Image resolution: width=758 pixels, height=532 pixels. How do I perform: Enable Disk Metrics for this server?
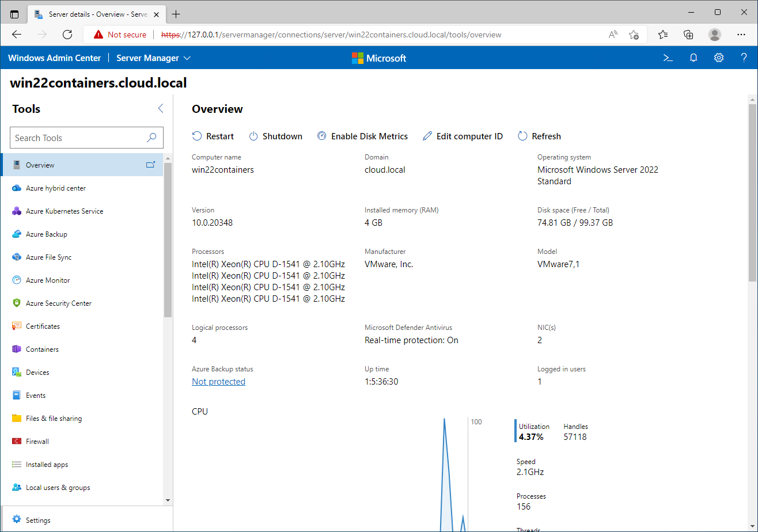pos(362,136)
